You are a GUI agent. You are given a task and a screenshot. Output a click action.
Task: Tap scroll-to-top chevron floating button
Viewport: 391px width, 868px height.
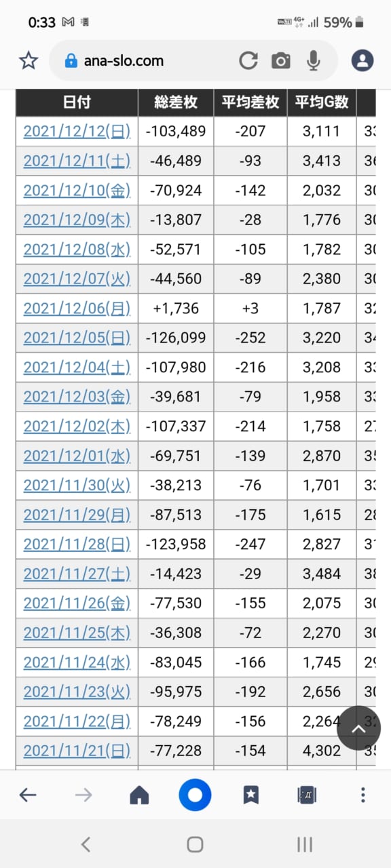(358, 728)
